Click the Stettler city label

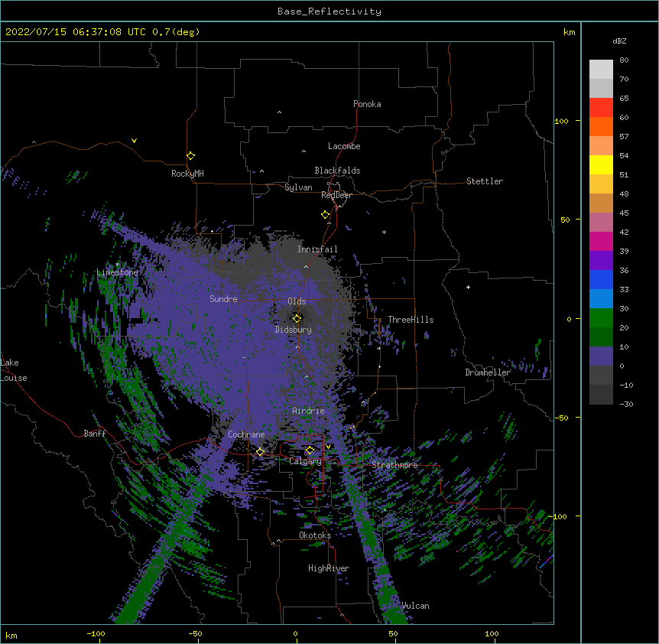[x=485, y=181]
